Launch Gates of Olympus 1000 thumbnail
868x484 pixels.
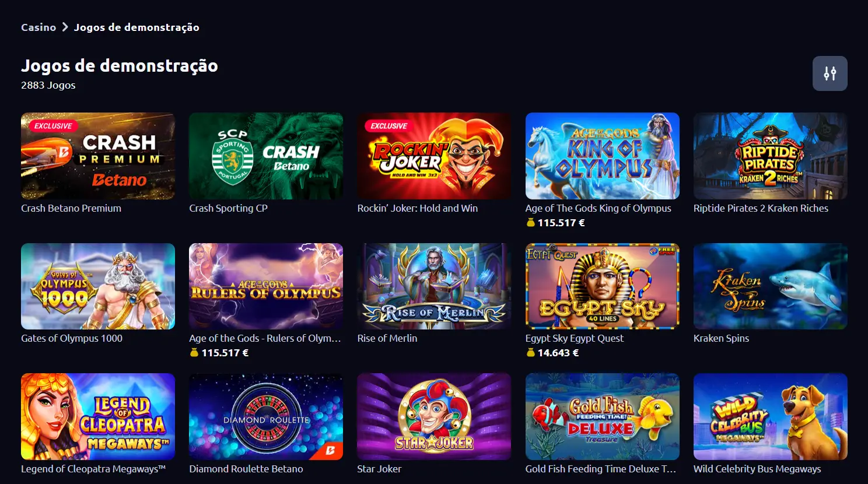pos(98,286)
